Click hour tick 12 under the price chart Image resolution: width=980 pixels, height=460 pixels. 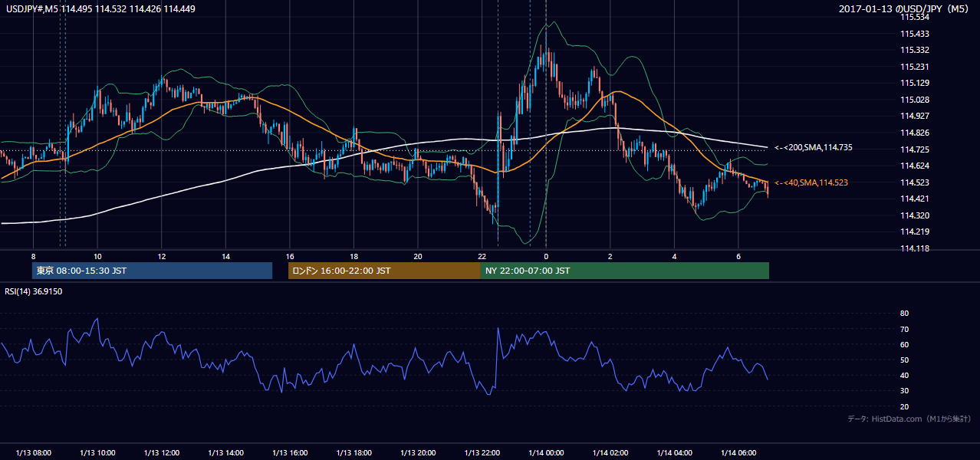(161, 256)
